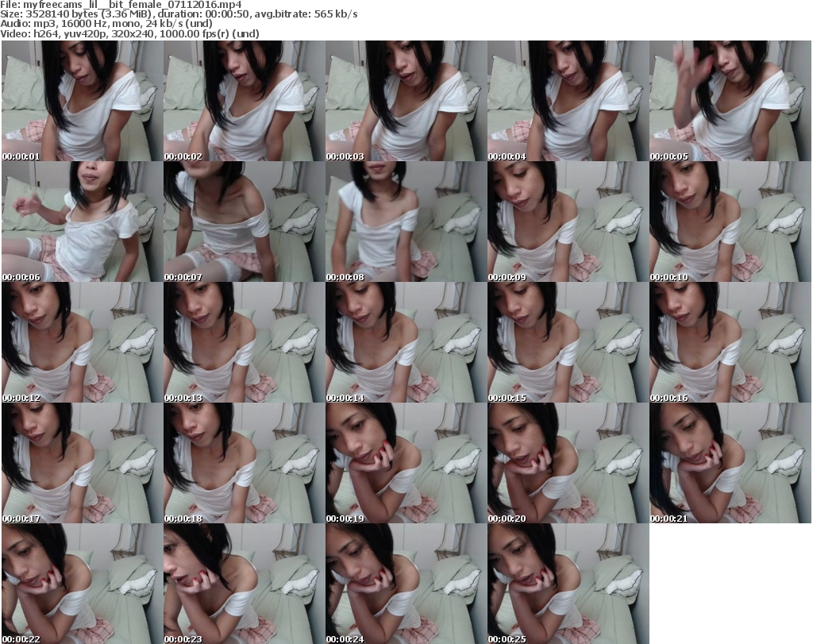The image size is (813, 644).
Task: Click the 00:00:14 frame
Action: pos(405,342)
